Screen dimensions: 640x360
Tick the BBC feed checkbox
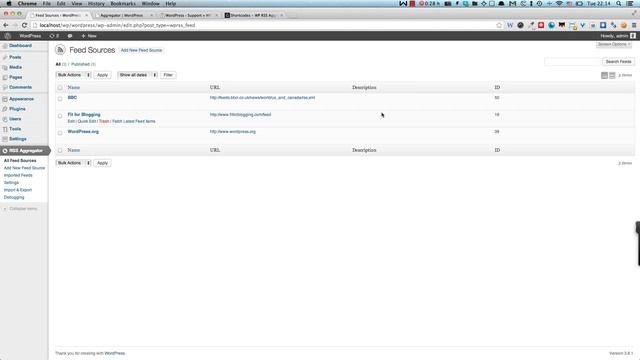click(x=60, y=99)
